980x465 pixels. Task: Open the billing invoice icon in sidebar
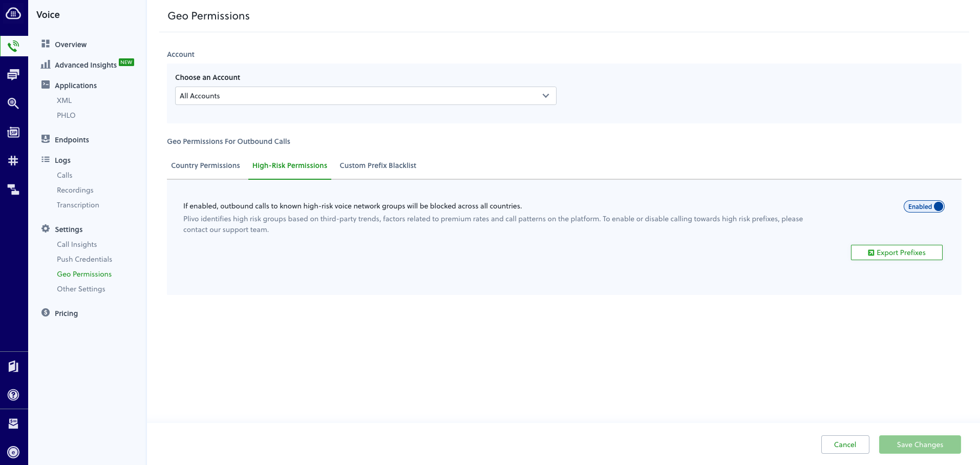tap(13, 424)
